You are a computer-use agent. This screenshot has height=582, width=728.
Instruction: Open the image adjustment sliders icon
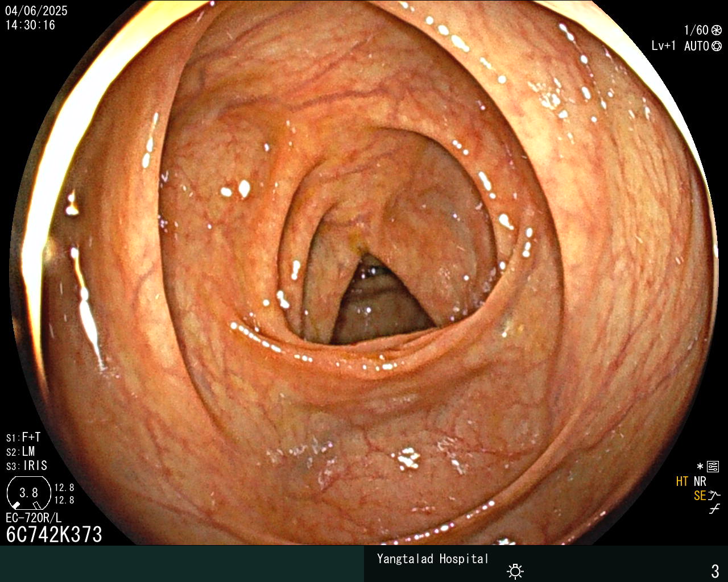(x=713, y=467)
